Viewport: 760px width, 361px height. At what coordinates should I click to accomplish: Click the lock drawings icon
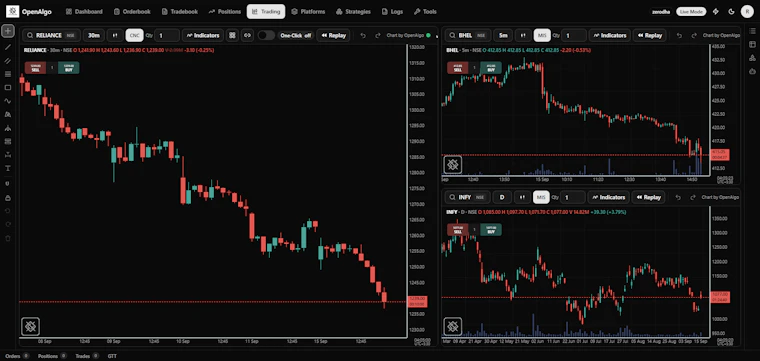8,198
